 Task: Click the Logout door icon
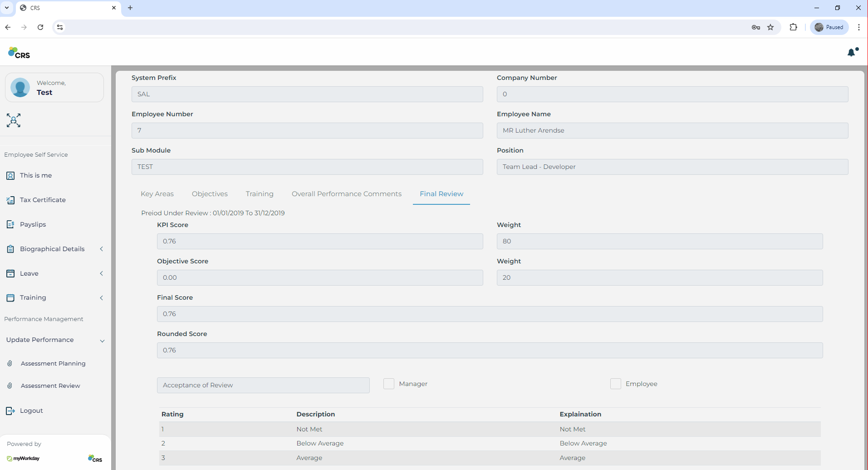pos(10,411)
